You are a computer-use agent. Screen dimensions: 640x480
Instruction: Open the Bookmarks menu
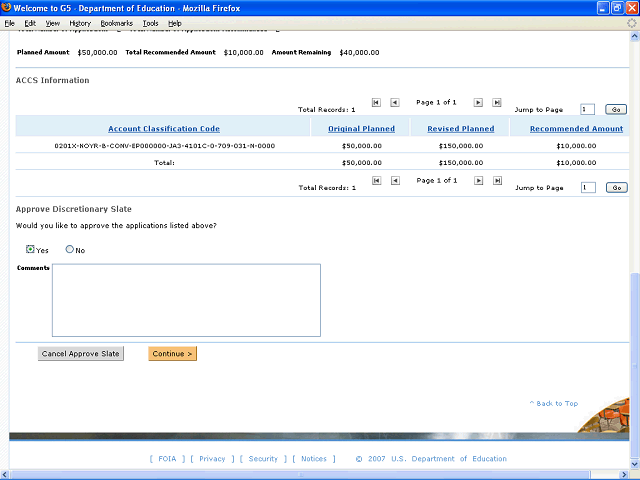tap(116, 22)
